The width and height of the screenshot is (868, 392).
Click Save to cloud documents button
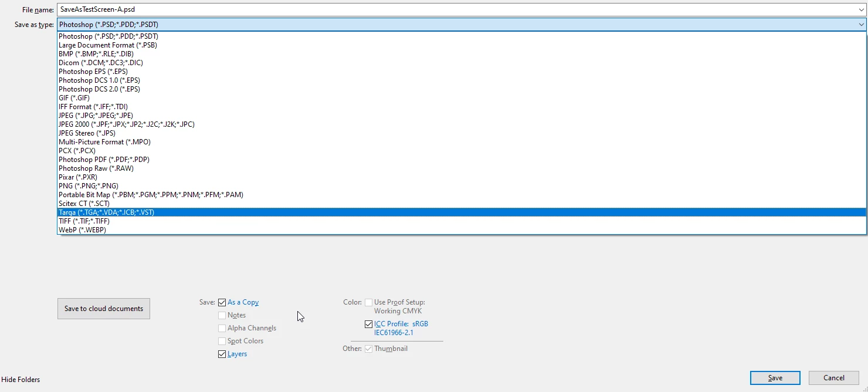coord(104,309)
